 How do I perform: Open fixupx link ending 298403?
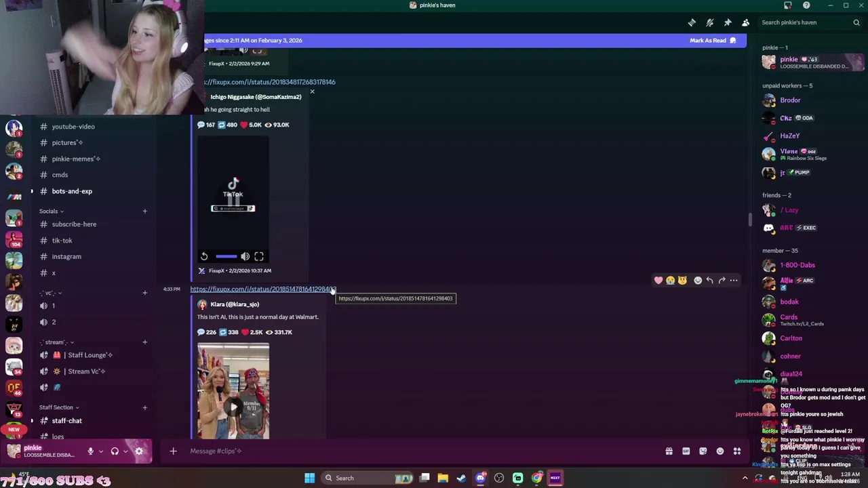262,289
